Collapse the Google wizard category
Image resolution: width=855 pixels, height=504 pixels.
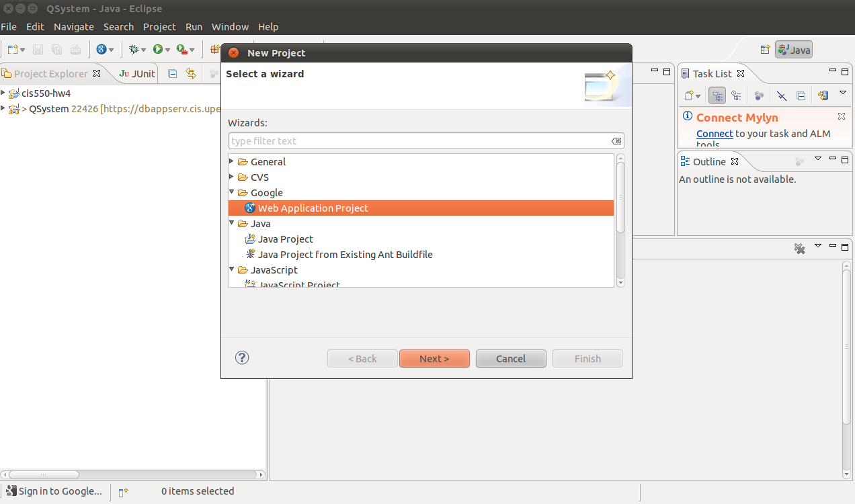pos(232,192)
